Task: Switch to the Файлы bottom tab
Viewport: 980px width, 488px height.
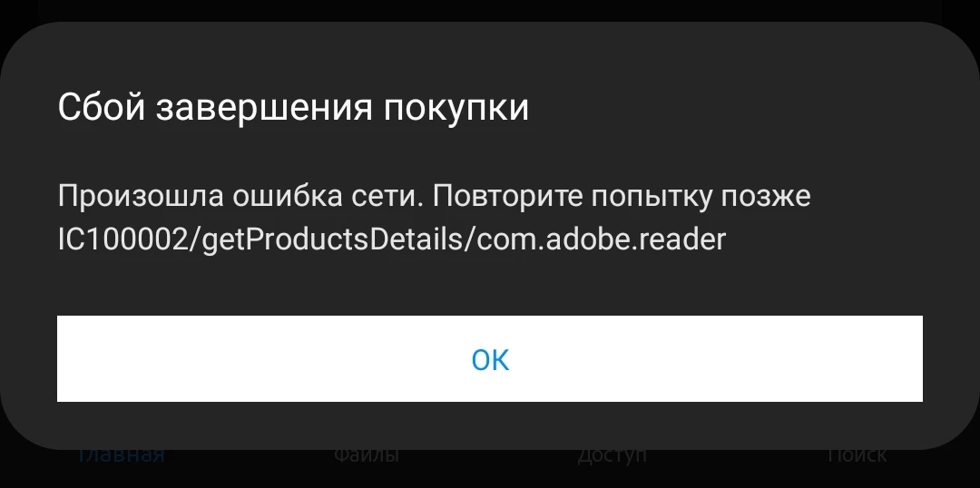Action: point(367,455)
